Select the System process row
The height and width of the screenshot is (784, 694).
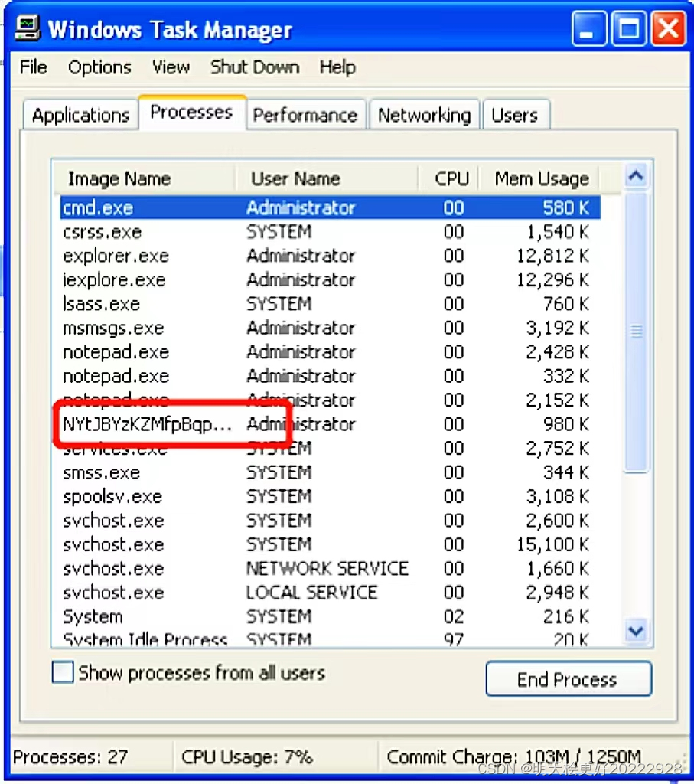[x=331, y=616]
